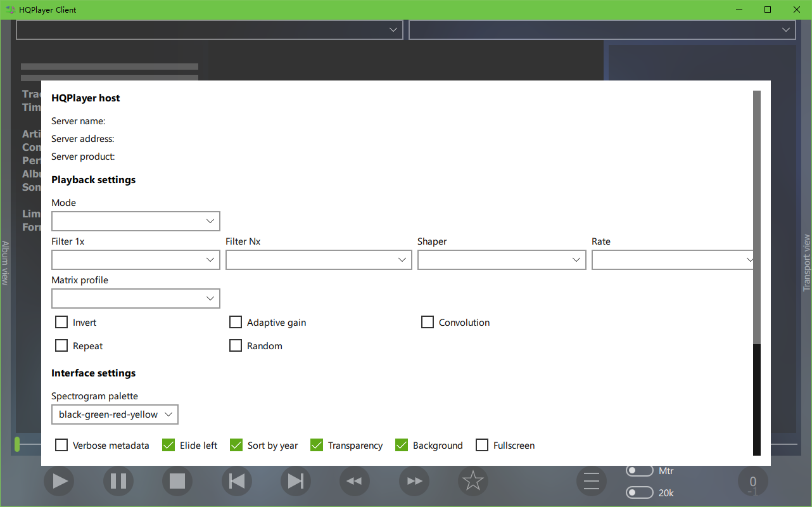Maximize the HQPlayer Client window

click(768, 10)
